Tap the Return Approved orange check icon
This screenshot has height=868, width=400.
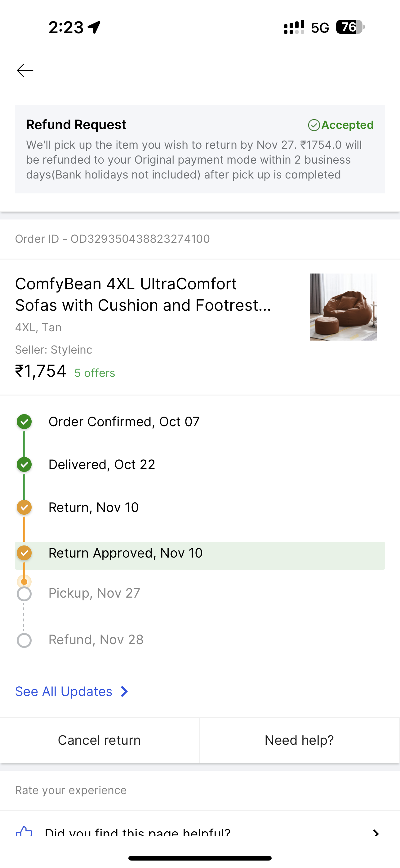(24, 553)
